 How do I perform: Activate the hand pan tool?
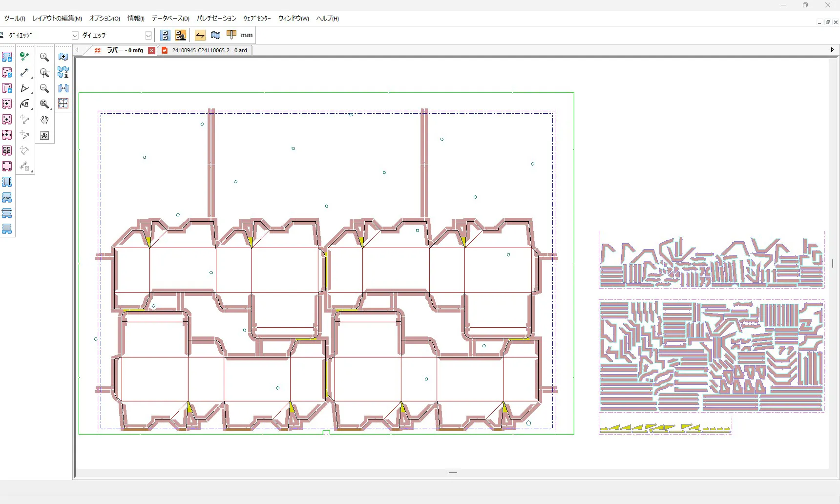44,120
